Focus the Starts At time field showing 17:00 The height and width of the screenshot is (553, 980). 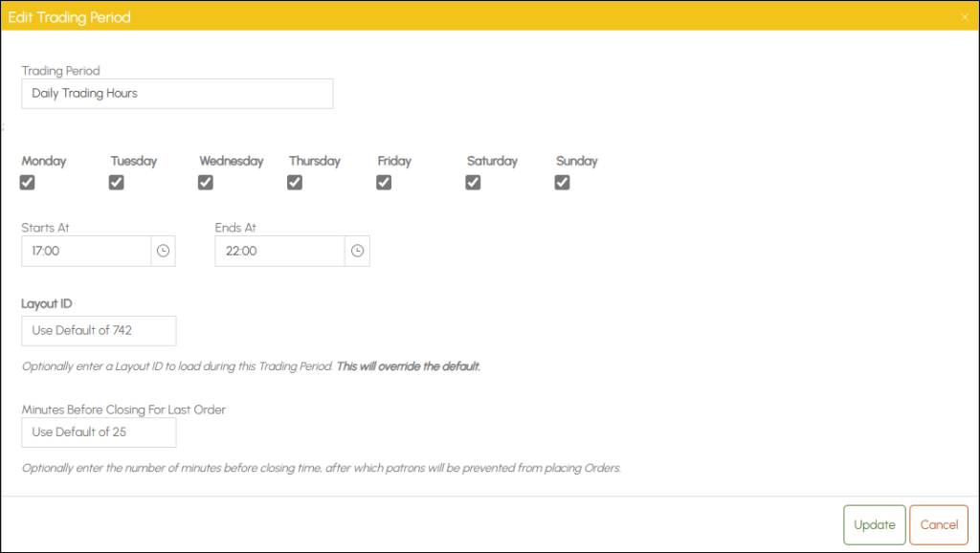(86, 251)
